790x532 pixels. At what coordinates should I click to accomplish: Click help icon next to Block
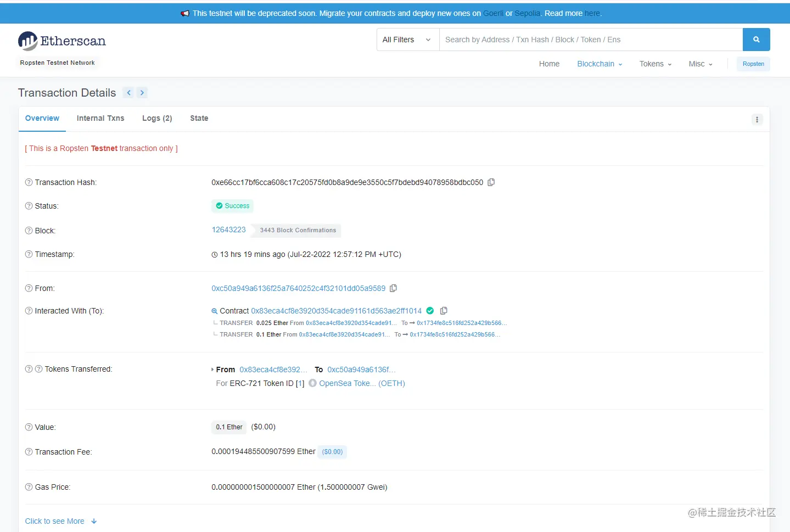point(29,231)
